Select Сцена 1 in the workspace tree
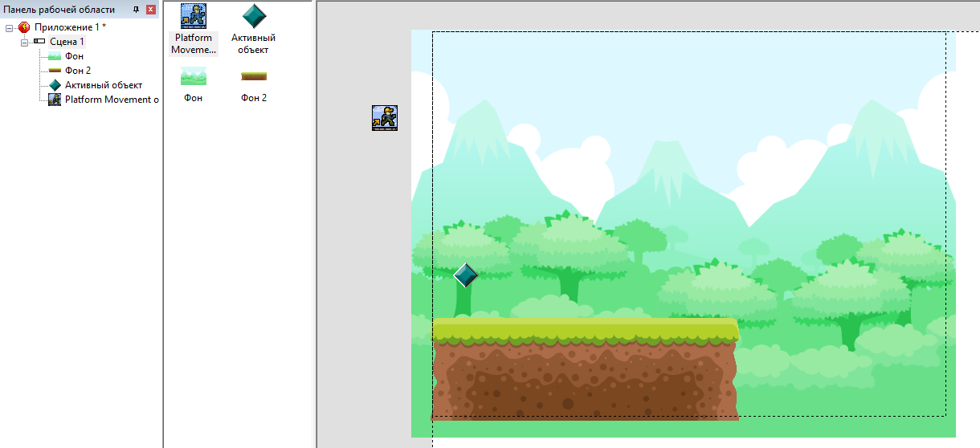The width and height of the screenshot is (980, 448). 67,42
